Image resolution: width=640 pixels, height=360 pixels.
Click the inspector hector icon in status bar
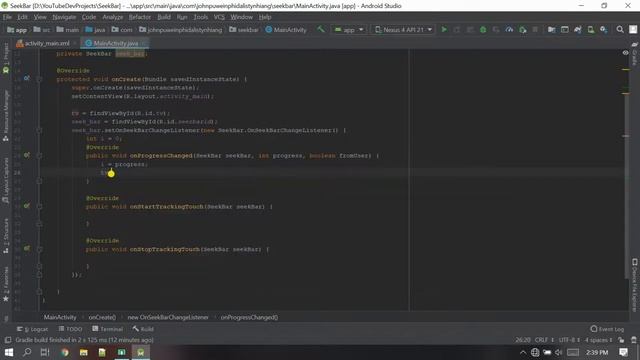(x=633, y=340)
